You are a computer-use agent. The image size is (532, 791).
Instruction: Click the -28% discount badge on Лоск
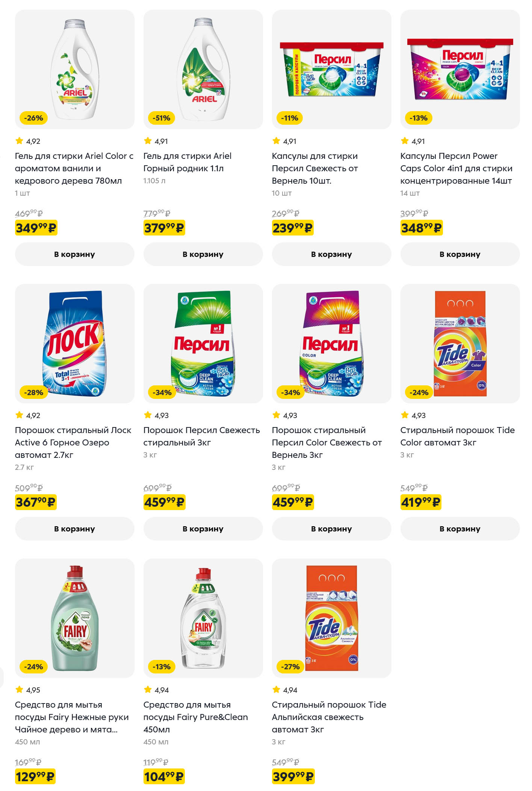point(33,392)
